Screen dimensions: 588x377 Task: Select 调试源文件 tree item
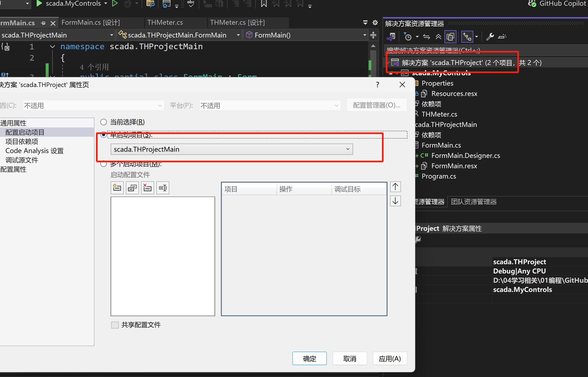(x=22, y=160)
